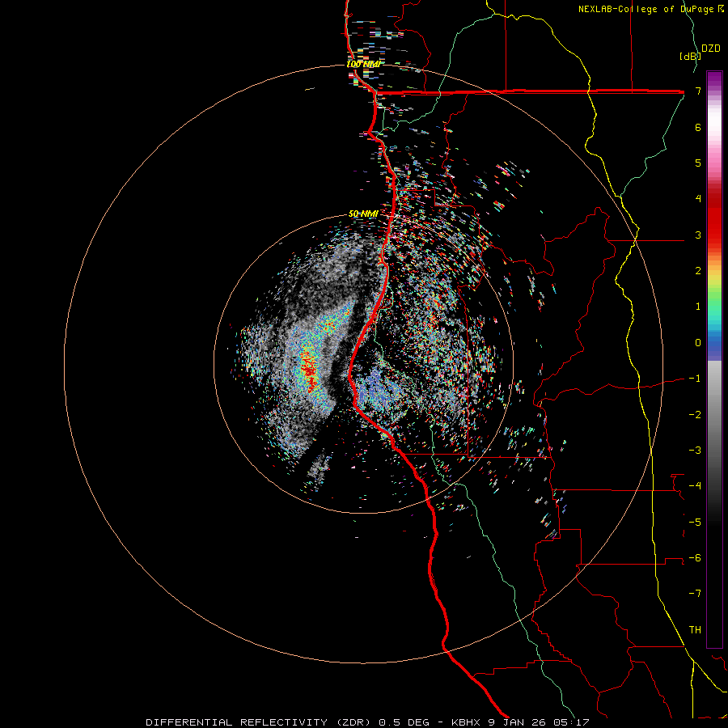Click the positive 2 scale value
This screenshot has height=728, width=728.
click(x=698, y=271)
